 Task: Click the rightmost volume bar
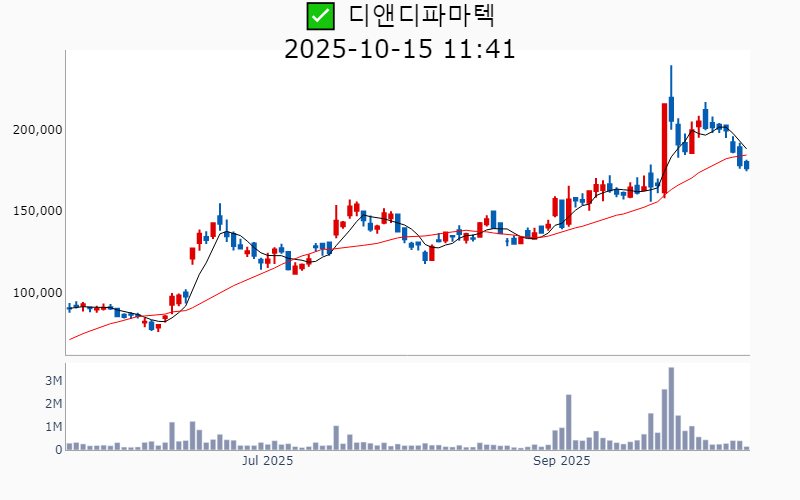746,448
